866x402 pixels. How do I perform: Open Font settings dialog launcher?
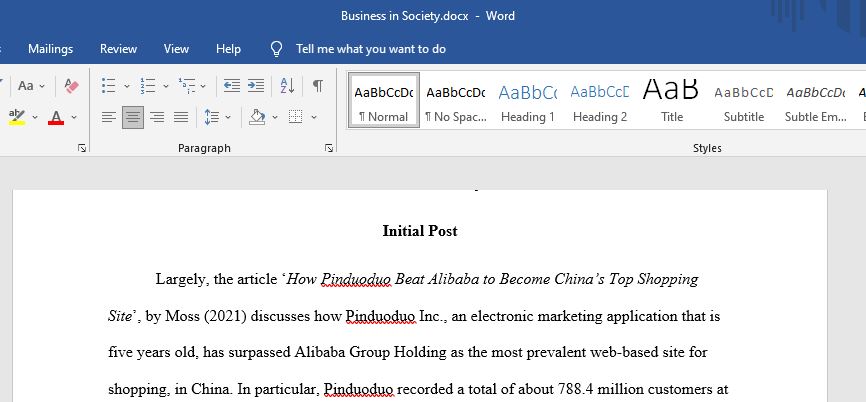point(82,147)
